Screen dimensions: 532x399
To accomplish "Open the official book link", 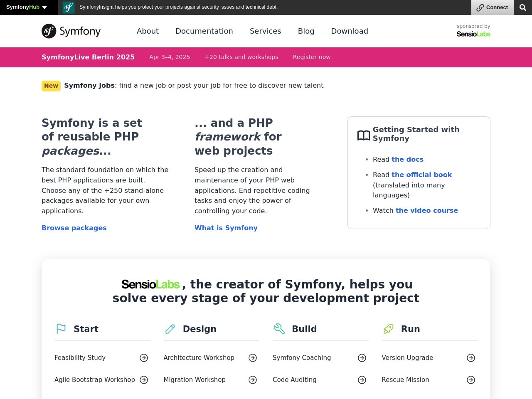I will point(421,175).
